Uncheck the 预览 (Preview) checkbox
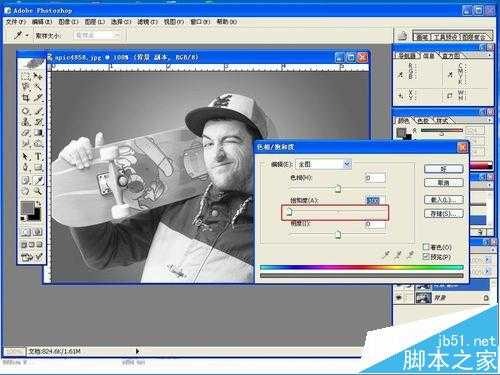 (x=426, y=257)
